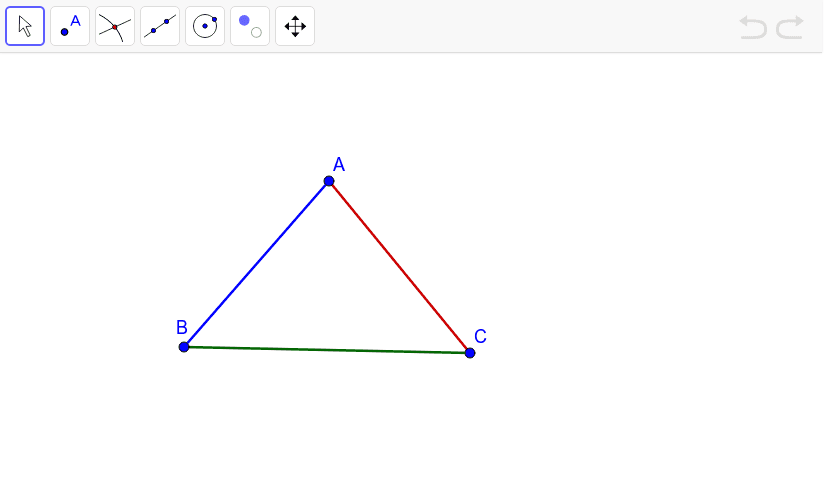Image resolution: width=824 pixels, height=500 pixels.
Task: Select the Intersect tool
Action: pyautogui.click(x=115, y=26)
